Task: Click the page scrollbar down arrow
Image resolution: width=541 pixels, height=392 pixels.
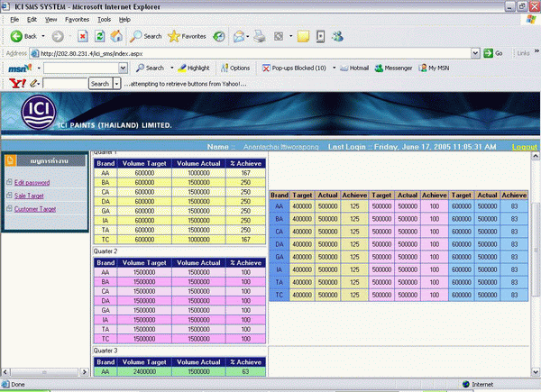Action: pos(535,372)
